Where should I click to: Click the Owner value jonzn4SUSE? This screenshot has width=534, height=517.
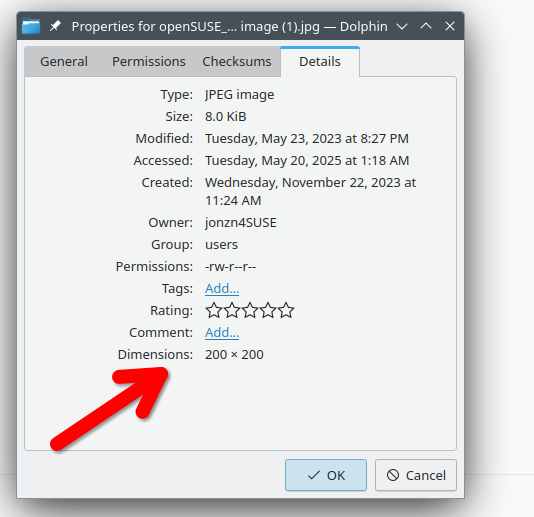pyautogui.click(x=241, y=223)
